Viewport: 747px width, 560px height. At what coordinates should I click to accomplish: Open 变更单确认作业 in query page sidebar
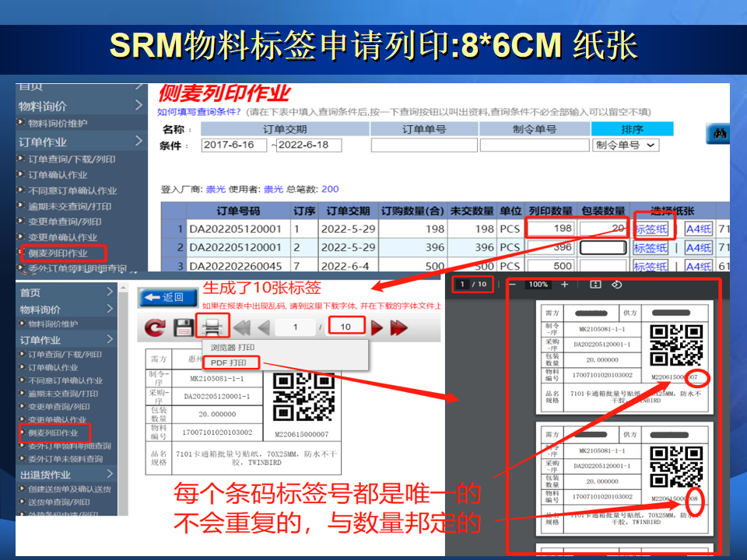(62, 237)
